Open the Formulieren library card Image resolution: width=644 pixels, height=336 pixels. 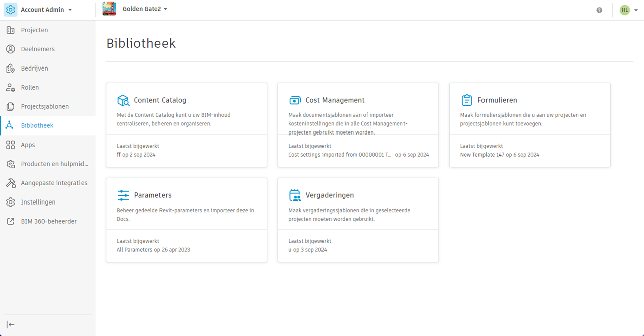point(529,125)
